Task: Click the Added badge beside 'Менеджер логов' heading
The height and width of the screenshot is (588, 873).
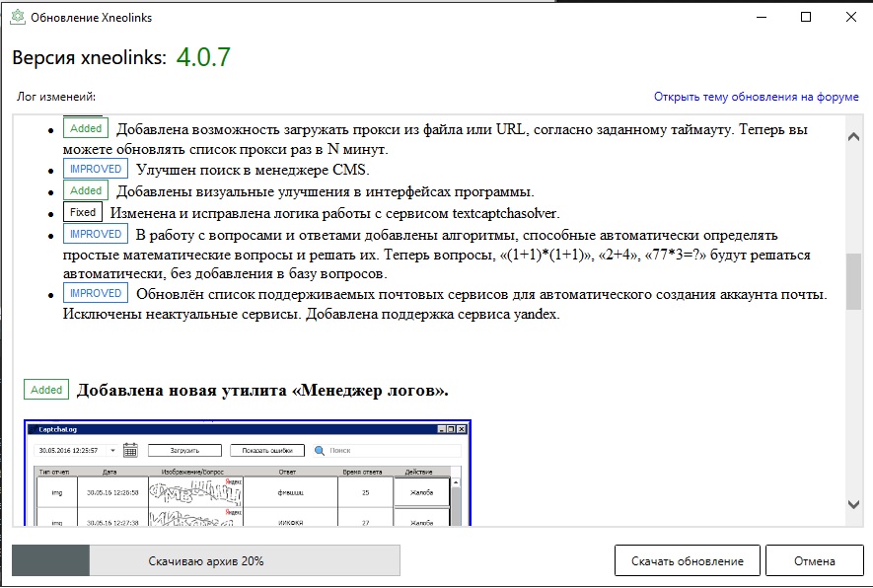Action: pos(46,390)
